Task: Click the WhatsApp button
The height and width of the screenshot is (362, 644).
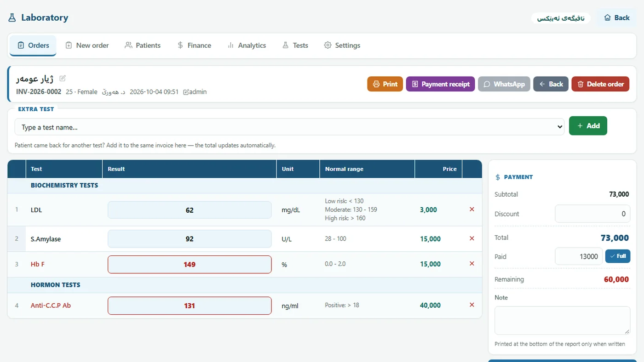Action: (504, 84)
